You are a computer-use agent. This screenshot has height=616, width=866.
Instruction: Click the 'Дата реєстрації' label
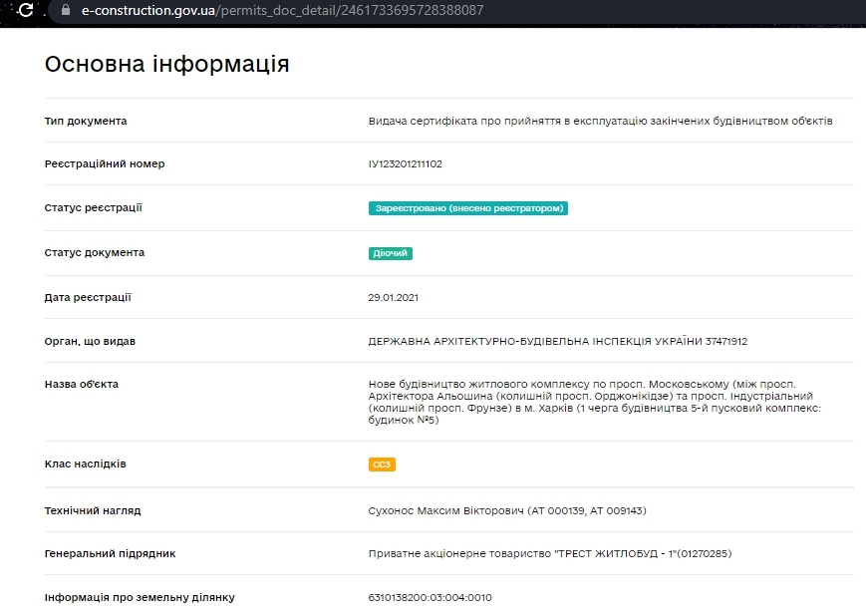88,297
